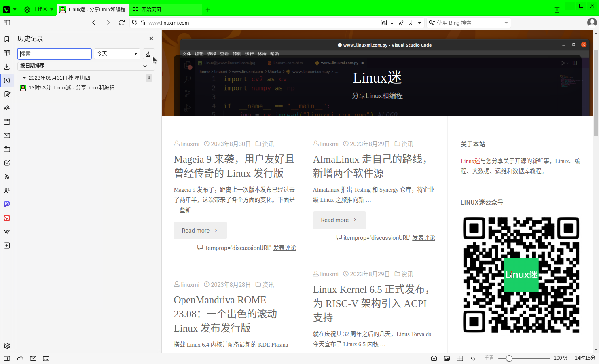Open the Reading List panel
Viewport: 599px width, 364px height.
coord(7,53)
